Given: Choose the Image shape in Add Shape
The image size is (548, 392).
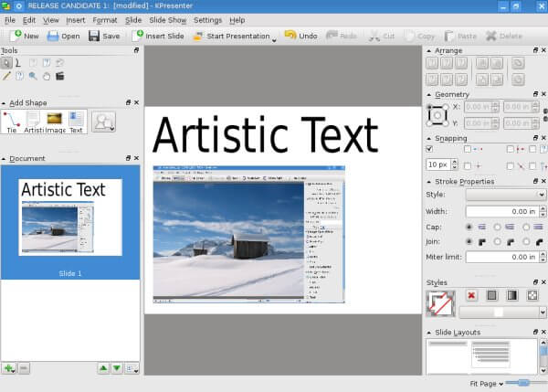Looking at the screenshot, I should tap(55, 122).
